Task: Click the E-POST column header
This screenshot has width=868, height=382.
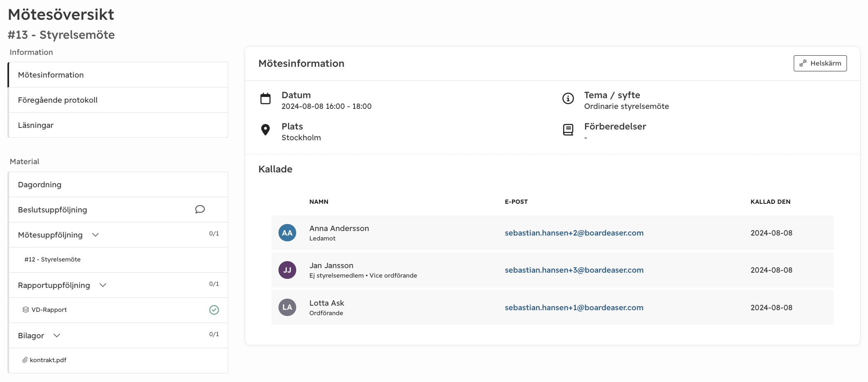Action: coord(516,202)
